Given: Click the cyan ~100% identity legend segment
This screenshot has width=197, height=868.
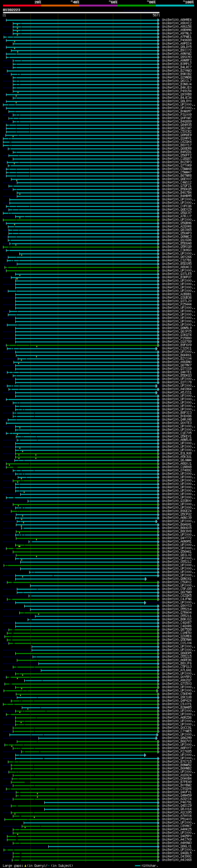Looking at the screenshot, I should pos(175,6).
